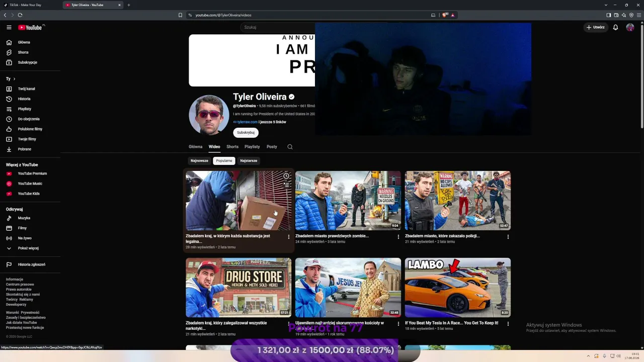
Task: Open the notifications bell
Action: pos(615,27)
